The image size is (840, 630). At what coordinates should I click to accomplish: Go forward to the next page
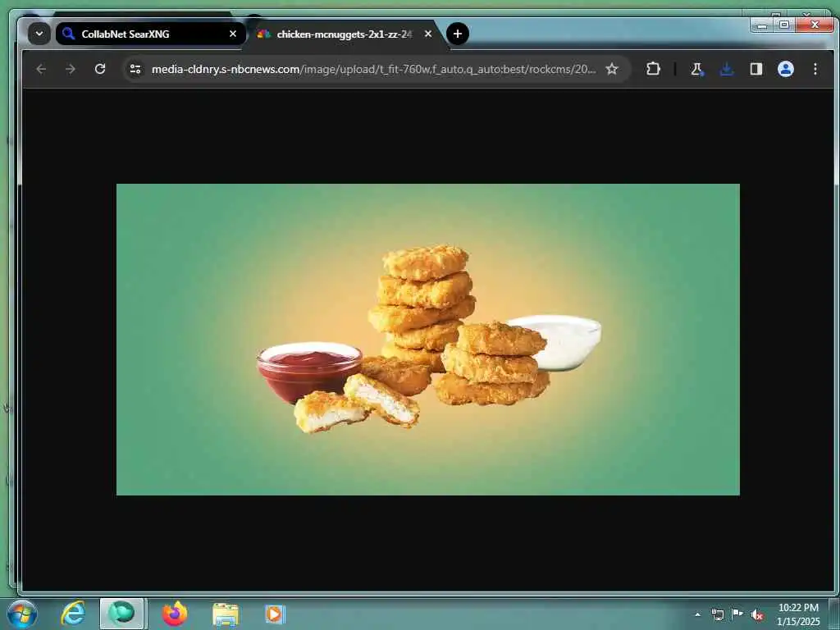[x=71, y=69]
